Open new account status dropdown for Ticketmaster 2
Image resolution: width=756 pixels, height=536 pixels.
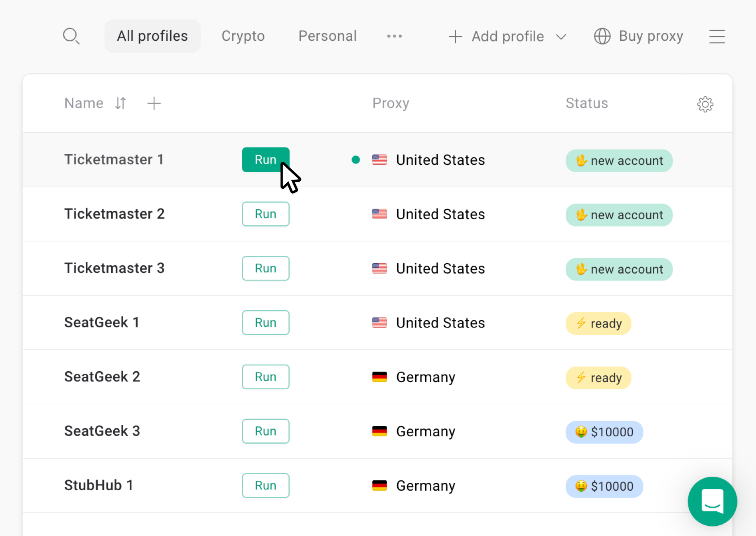[x=619, y=215]
